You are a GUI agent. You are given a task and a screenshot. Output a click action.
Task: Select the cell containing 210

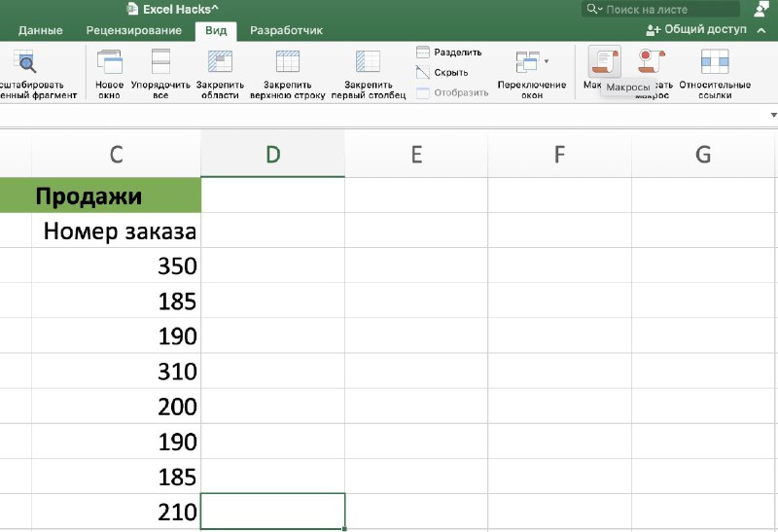[x=116, y=512]
